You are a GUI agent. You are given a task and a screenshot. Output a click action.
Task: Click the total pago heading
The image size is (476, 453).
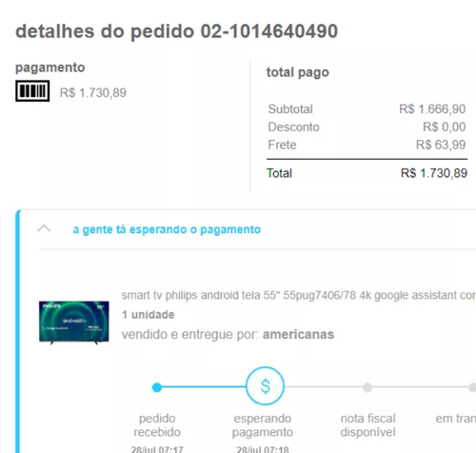click(x=298, y=72)
